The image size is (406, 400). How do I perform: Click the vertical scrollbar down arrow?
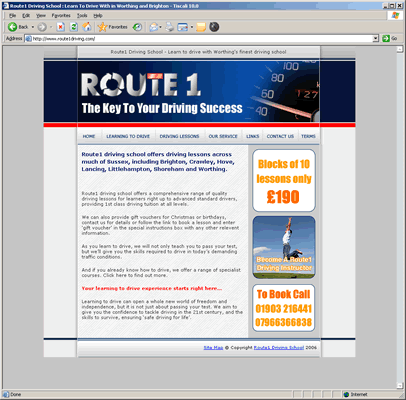[x=400, y=386]
